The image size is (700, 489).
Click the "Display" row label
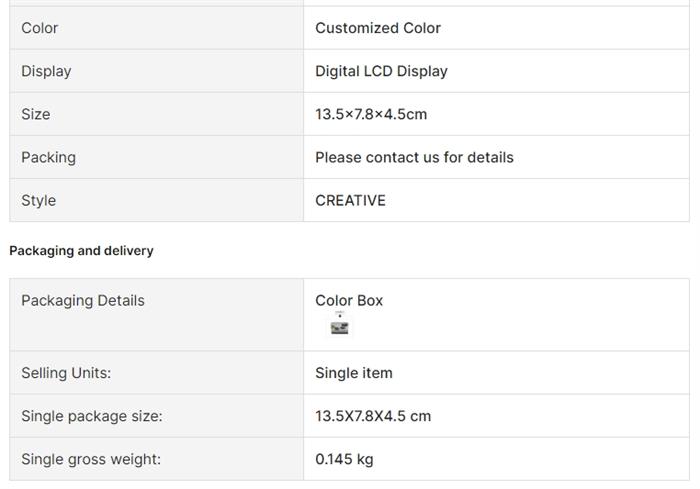[x=46, y=71]
